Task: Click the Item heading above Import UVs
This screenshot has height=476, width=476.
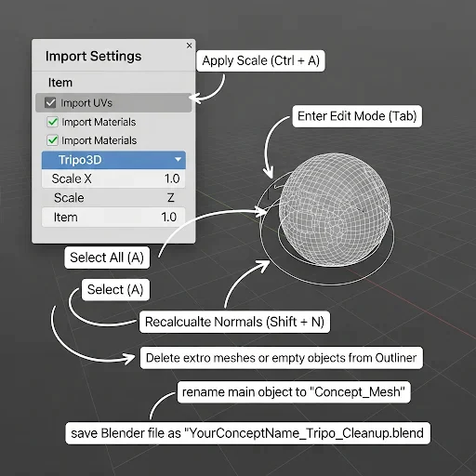Action: pos(60,83)
